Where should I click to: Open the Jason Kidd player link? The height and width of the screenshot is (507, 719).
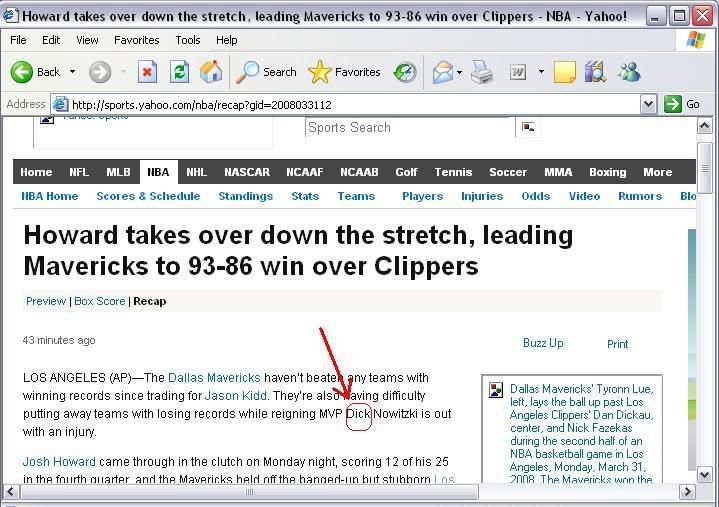[x=236, y=396]
